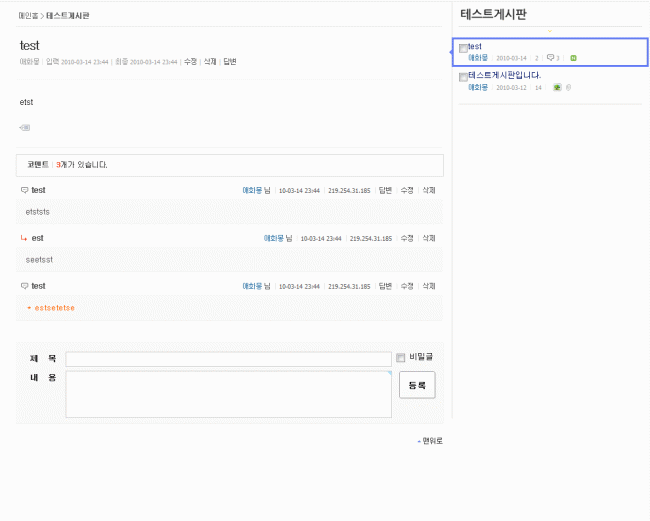
Task: Toggle the 비밀글 secret-post checkbox
Action: pyautogui.click(x=401, y=358)
